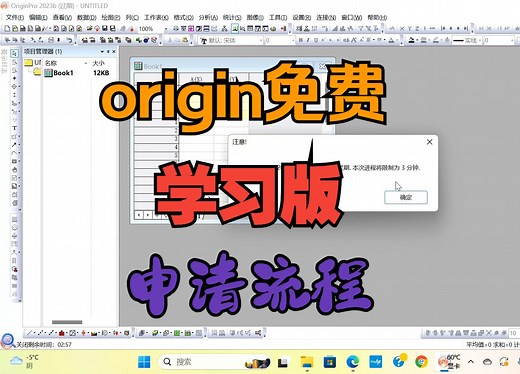This screenshot has width=520, height=374.
Task: Click the Set as X column icon
Action: click(x=402, y=29)
